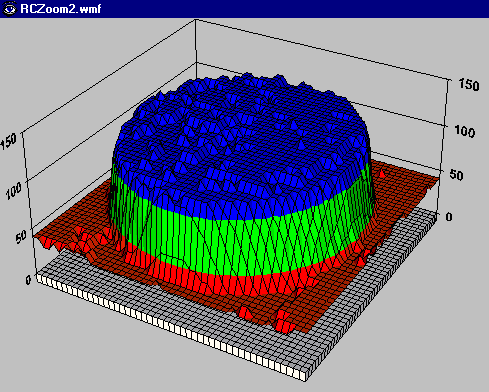
Task: Click the left axis label 100
Action: tap(14, 191)
